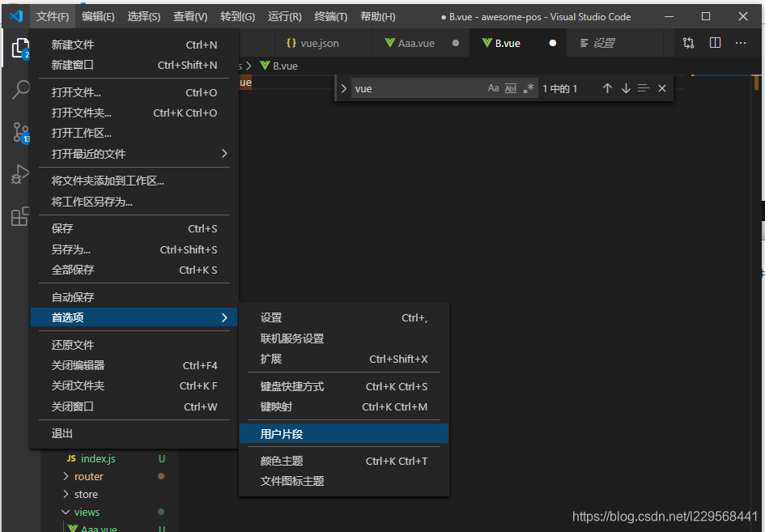
Task: Toggle match whole word in find
Action: click(x=510, y=88)
